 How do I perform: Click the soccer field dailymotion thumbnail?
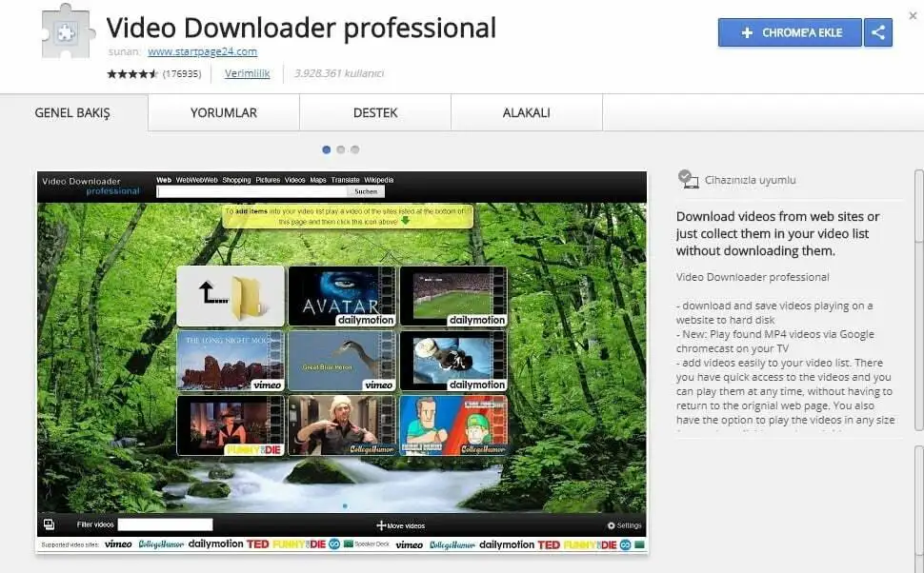453,296
